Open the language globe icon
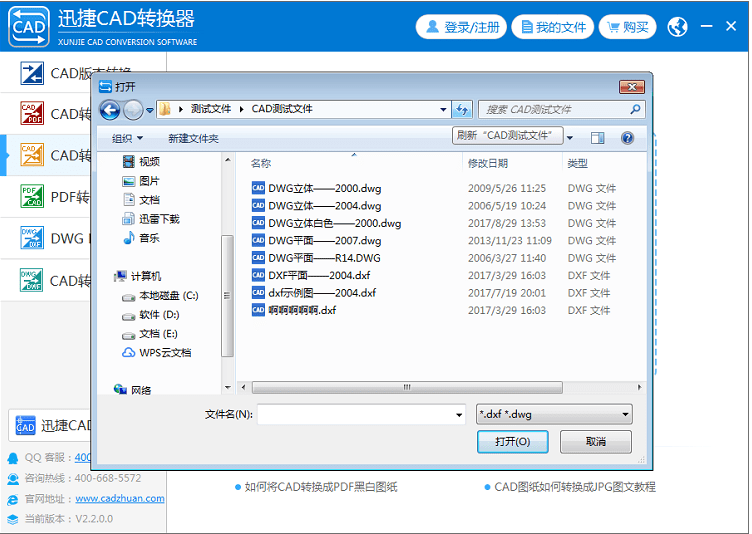 [x=677, y=27]
